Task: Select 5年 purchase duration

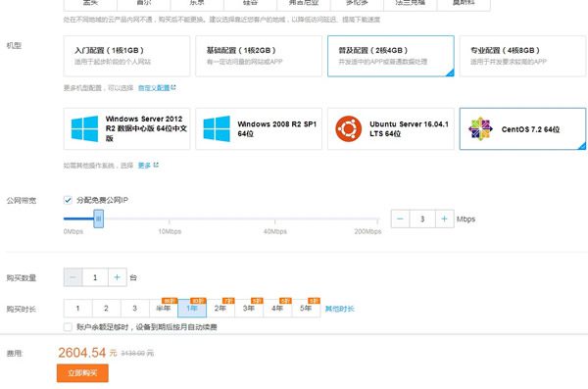Action: pos(306,309)
